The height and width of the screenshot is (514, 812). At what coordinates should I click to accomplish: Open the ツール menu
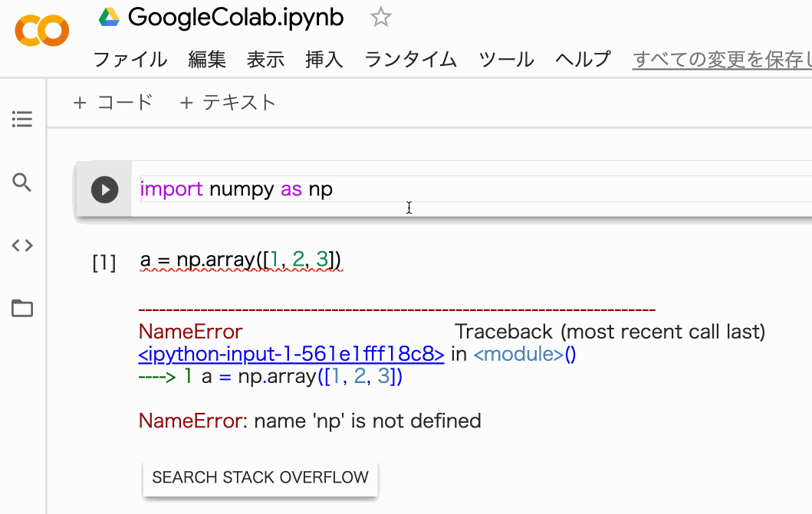pos(506,59)
